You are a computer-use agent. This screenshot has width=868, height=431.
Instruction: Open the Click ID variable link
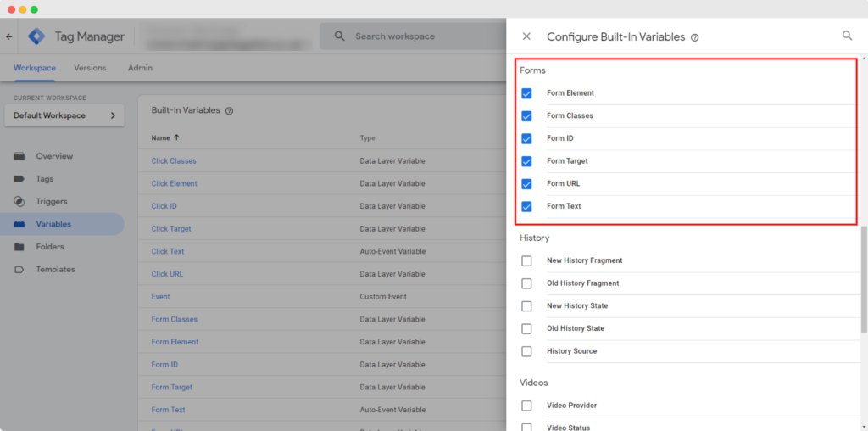[x=164, y=206]
